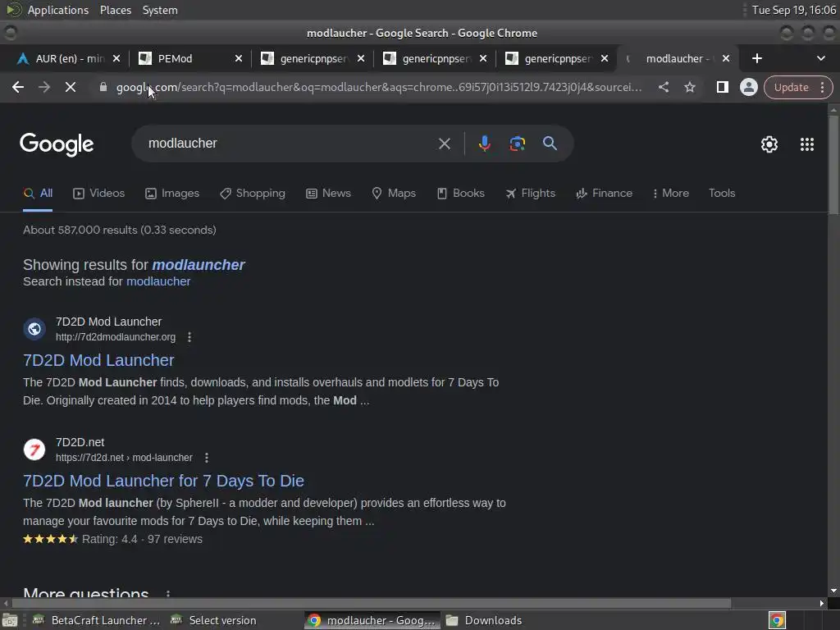
Task: Open the Google apps grid
Action: pos(807,144)
